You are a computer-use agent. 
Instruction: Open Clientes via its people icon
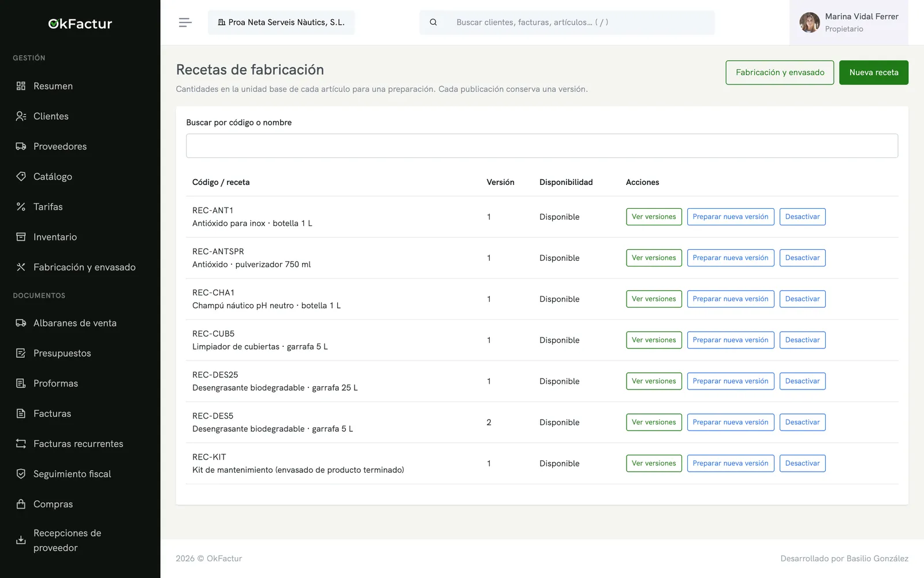[x=21, y=116]
